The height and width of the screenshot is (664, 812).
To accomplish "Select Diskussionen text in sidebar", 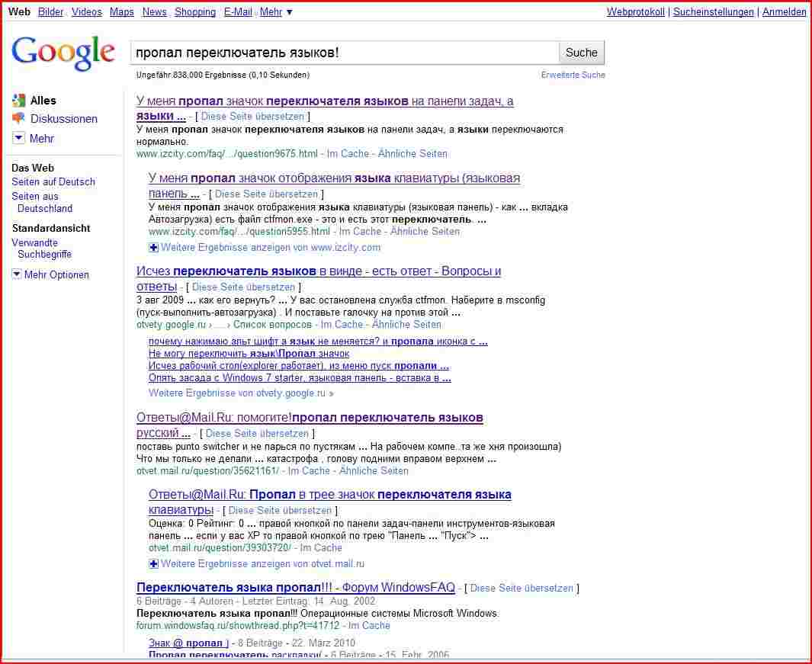I will pos(64,119).
